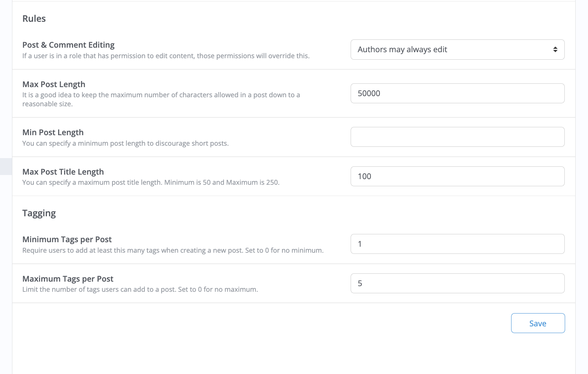The image size is (588, 374).
Task: Click the note about role permissions overriding editing
Action: 166,56
